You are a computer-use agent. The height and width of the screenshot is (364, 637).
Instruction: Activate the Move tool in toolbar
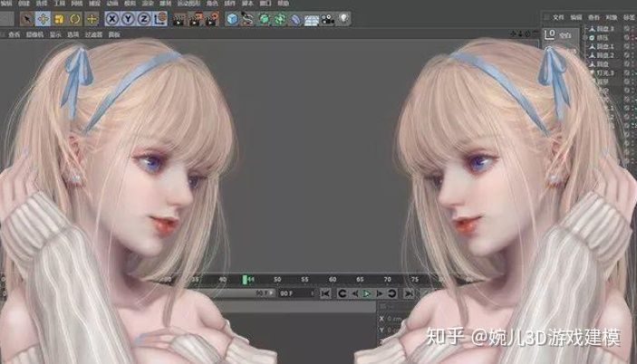tap(43, 19)
